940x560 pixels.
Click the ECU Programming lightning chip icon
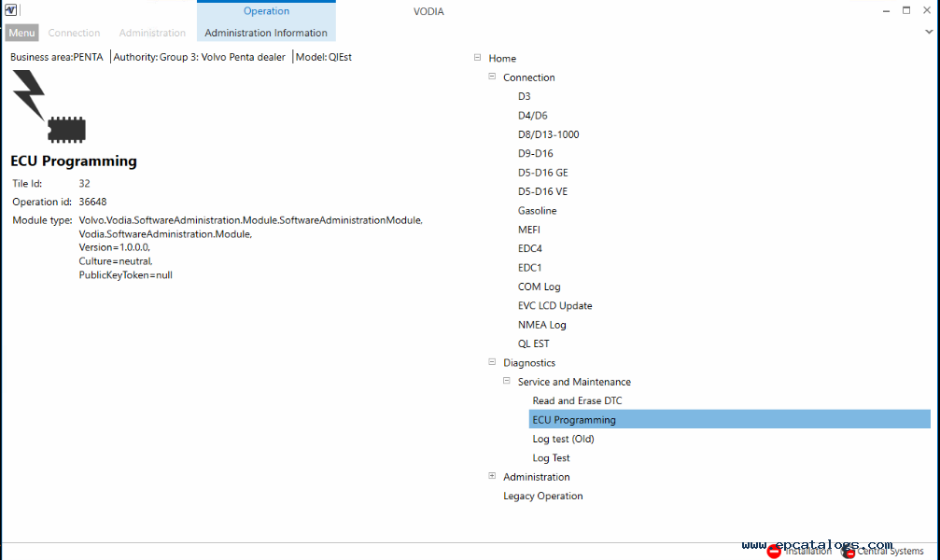pos(49,106)
